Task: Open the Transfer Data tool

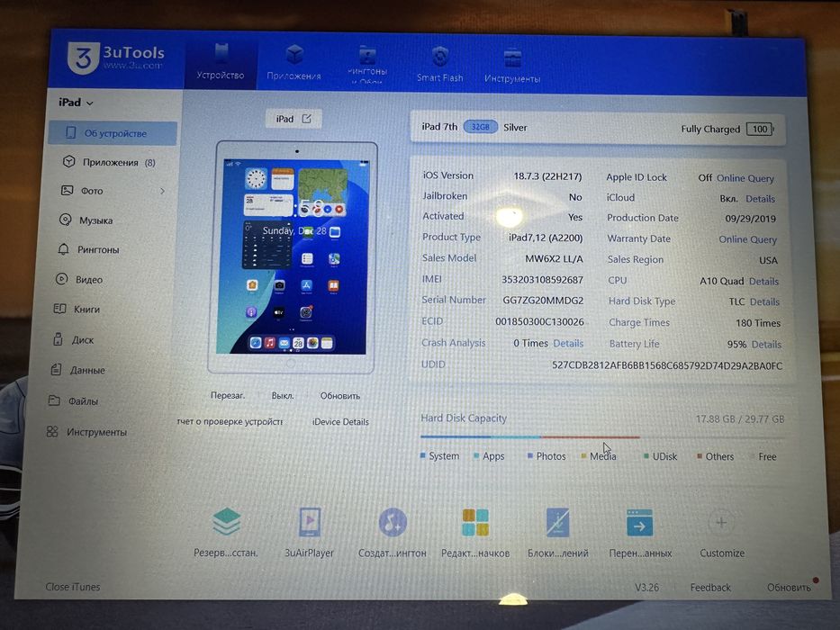Action: pyautogui.click(x=639, y=523)
